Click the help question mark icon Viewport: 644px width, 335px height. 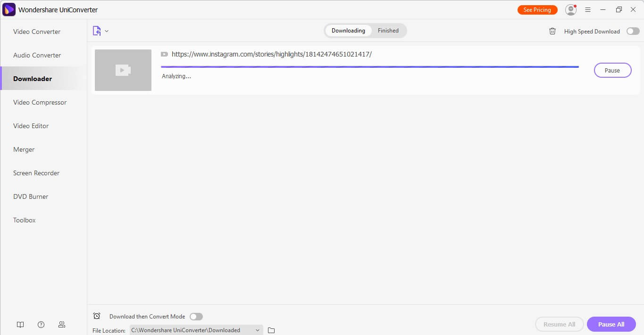(x=41, y=325)
